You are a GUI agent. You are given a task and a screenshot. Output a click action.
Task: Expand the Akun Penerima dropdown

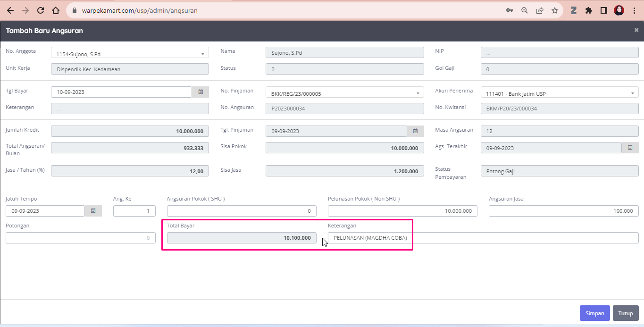pos(633,93)
